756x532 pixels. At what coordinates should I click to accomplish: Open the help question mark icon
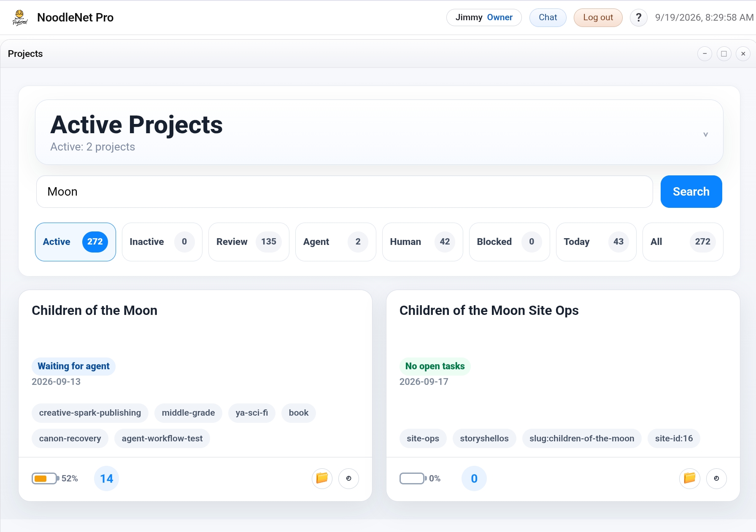(639, 18)
